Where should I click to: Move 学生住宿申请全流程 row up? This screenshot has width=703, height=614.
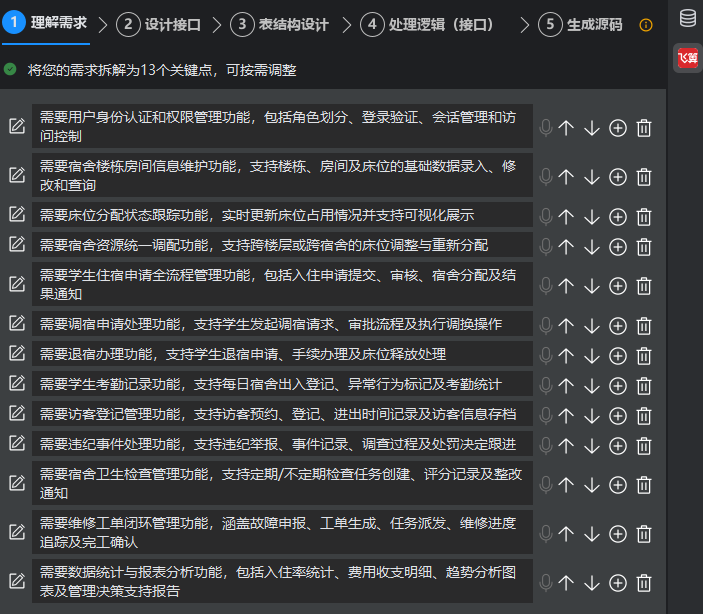[x=566, y=286]
